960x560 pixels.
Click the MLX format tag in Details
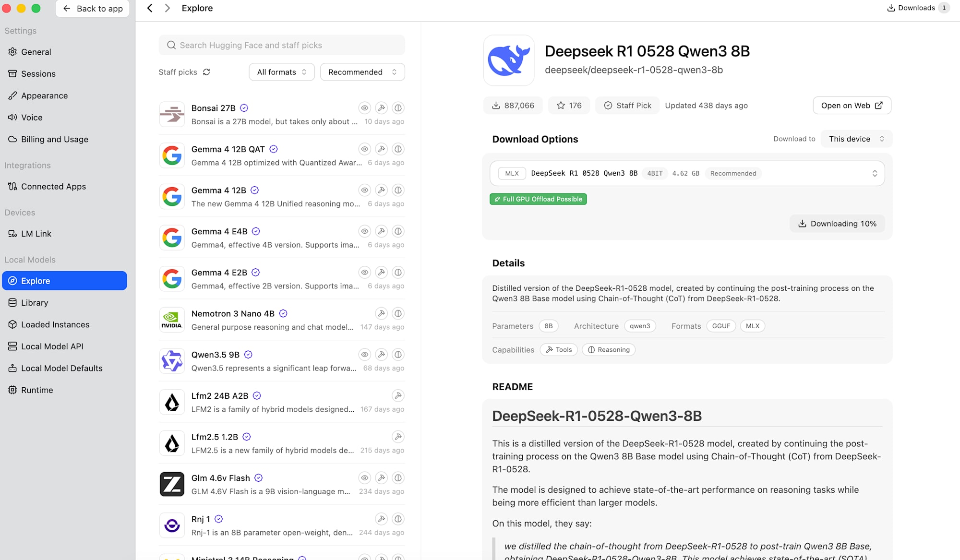click(x=752, y=326)
